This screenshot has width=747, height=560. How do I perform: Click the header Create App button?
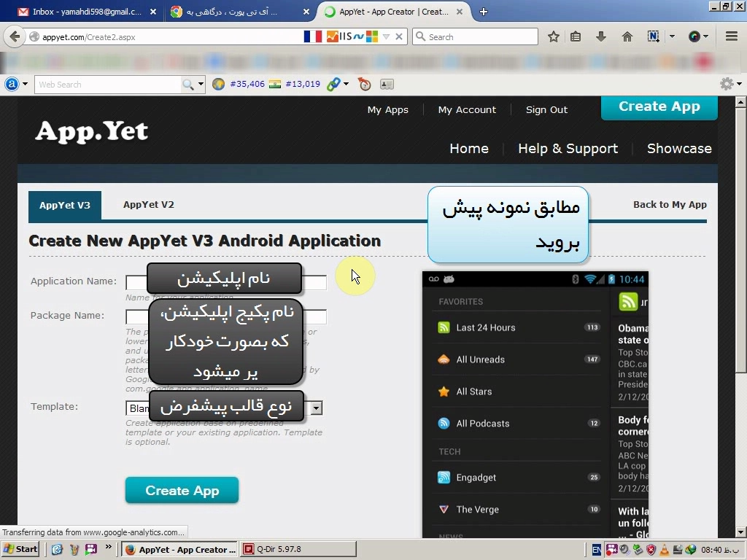[659, 107]
